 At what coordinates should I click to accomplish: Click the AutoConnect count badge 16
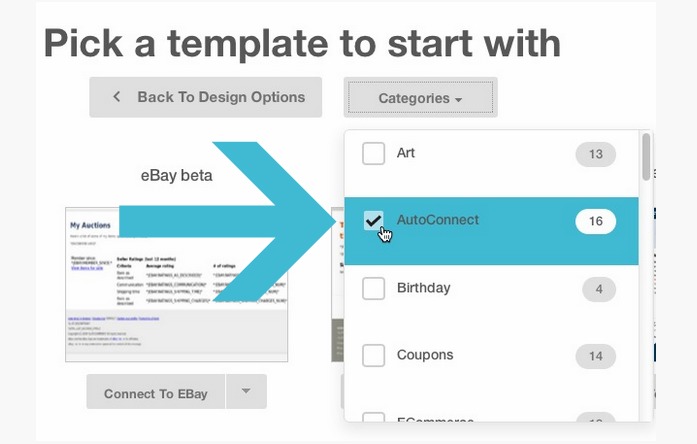(596, 221)
